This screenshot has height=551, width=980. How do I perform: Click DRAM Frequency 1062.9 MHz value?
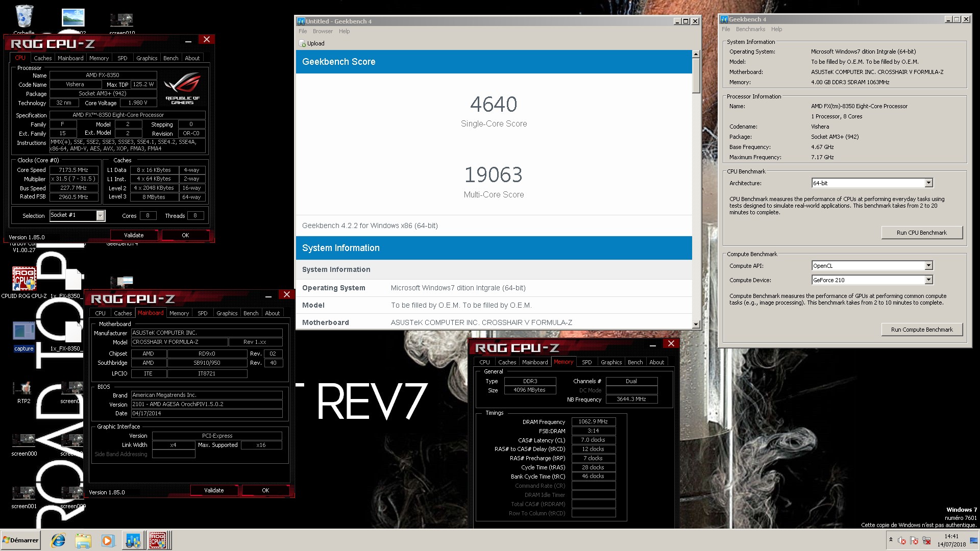click(x=593, y=421)
